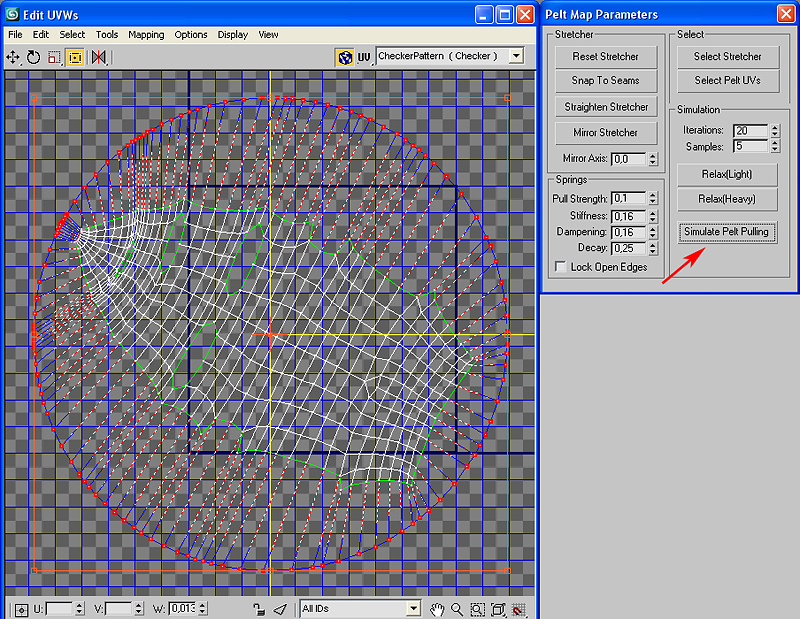
Task: Open the CheckerPattern texture dropdown
Action: 516,57
